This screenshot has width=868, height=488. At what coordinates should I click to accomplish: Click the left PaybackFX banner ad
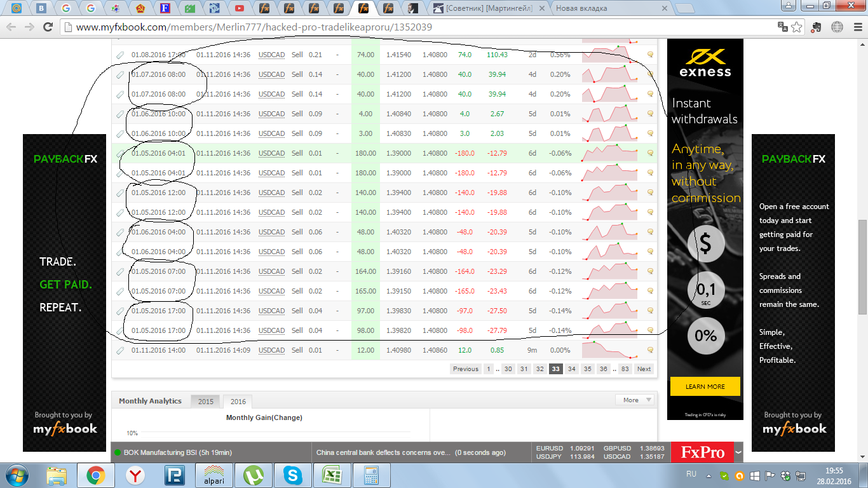64,293
